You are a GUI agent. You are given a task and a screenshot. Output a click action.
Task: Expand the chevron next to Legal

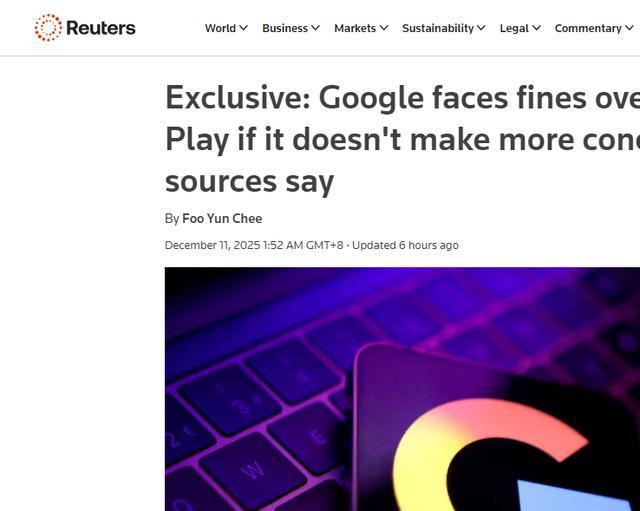point(536,28)
